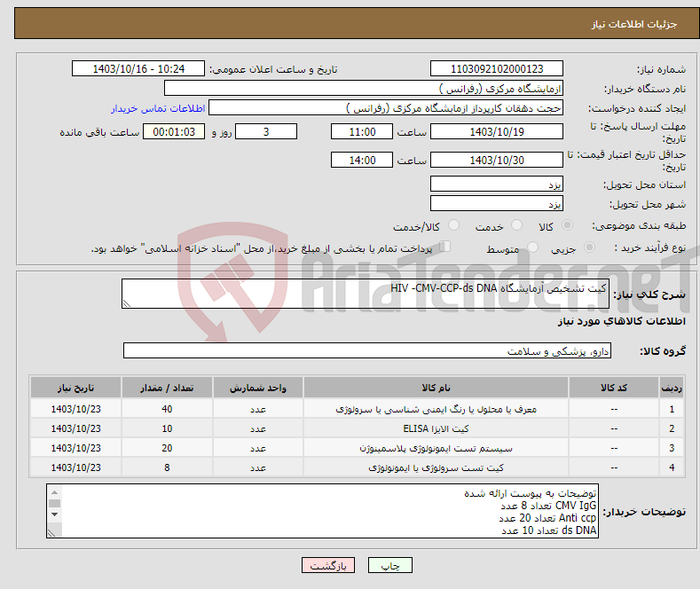This screenshot has height=589, width=700.
Task: Click the notes scrollbar up arrow
Action: click(x=54, y=492)
